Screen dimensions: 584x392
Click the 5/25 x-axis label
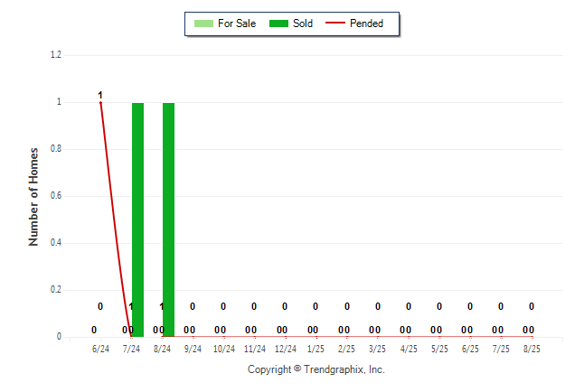tap(439, 349)
